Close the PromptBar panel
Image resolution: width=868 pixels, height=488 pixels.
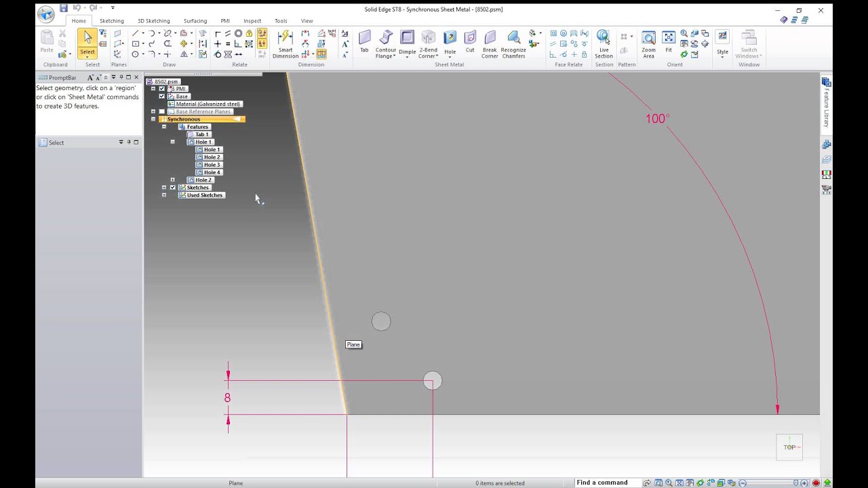point(136,77)
